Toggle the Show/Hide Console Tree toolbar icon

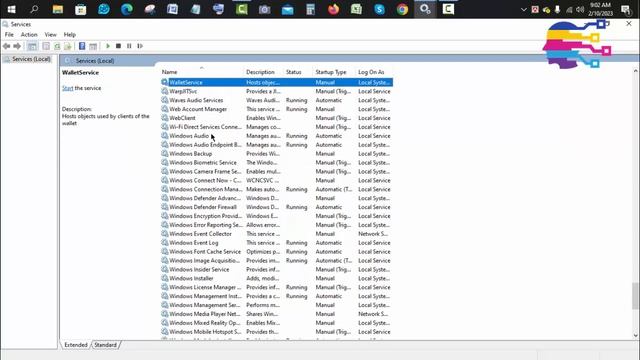click(32, 46)
